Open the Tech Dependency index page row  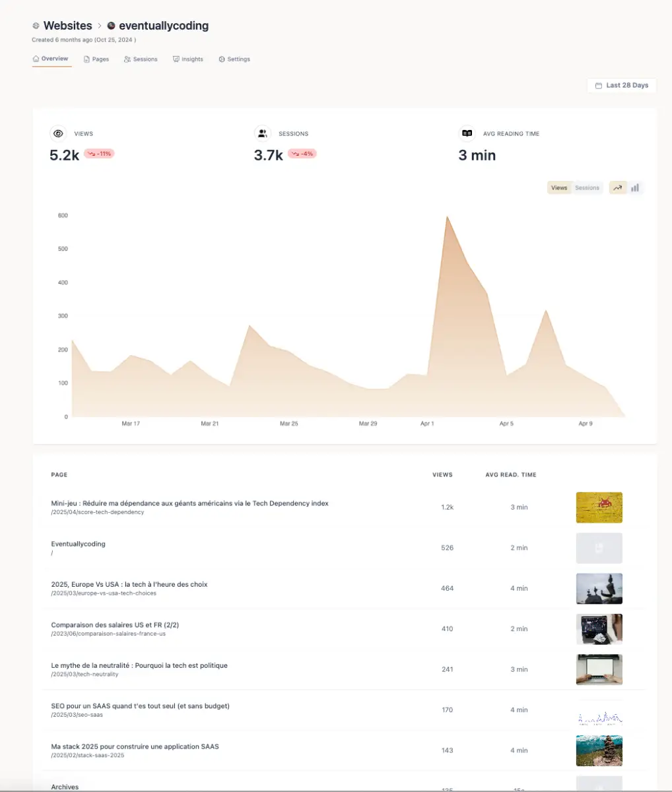[x=189, y=504]
